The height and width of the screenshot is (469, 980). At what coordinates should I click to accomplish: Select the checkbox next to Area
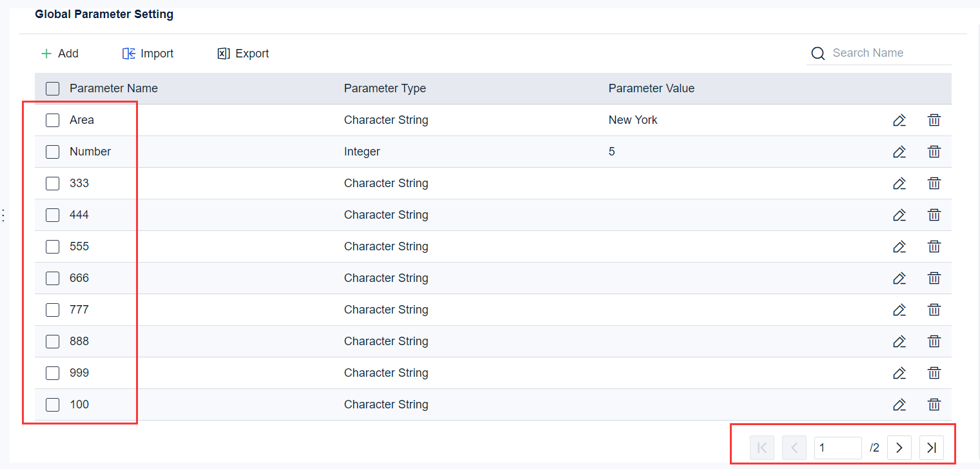[52, 120]
